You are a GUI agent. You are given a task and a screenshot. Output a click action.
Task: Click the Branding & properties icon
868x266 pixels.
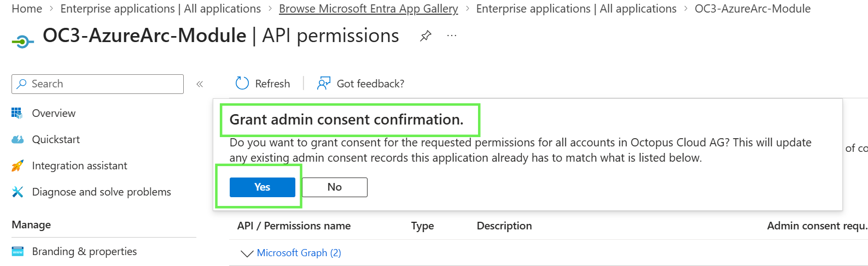(x=18, y=251)
